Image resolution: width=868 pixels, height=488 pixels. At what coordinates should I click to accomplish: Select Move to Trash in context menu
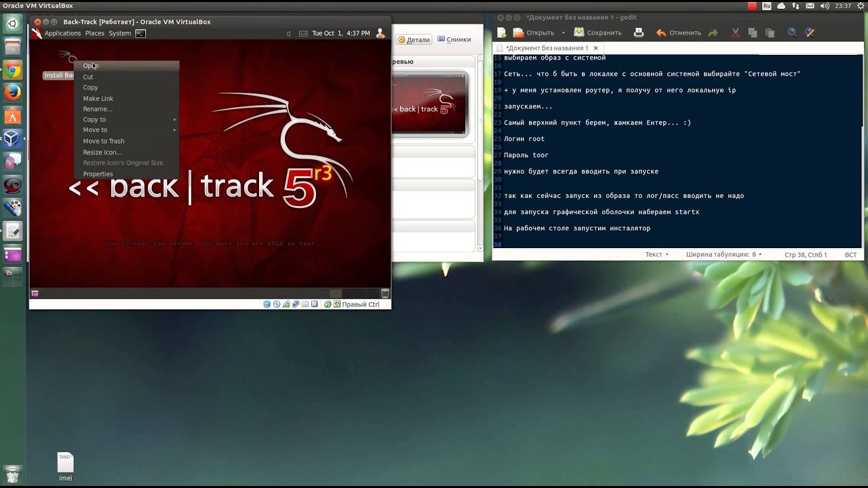tap(126, 141)
